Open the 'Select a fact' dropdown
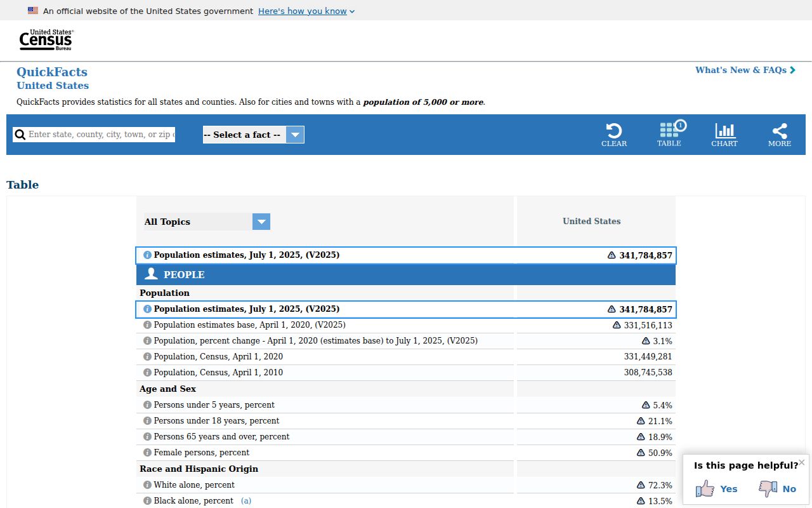The image size is (812, 508). click(x=254, y=135)
